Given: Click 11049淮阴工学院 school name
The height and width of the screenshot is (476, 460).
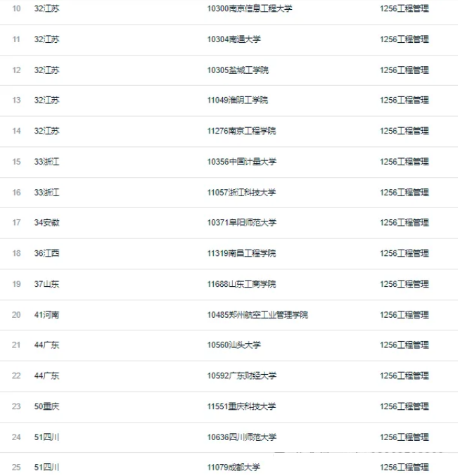Looking at the screenshot, I should pyautogui.click(x=238, y=100).
